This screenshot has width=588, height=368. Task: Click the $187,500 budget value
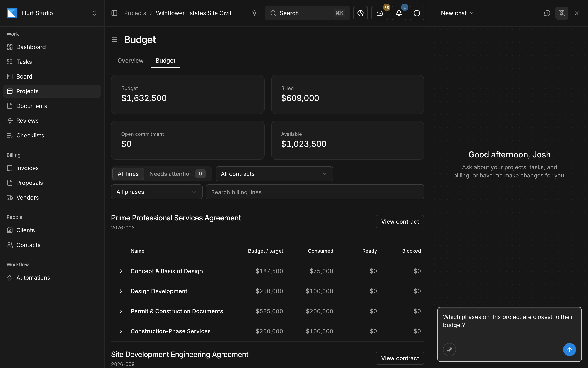(269, 271)
